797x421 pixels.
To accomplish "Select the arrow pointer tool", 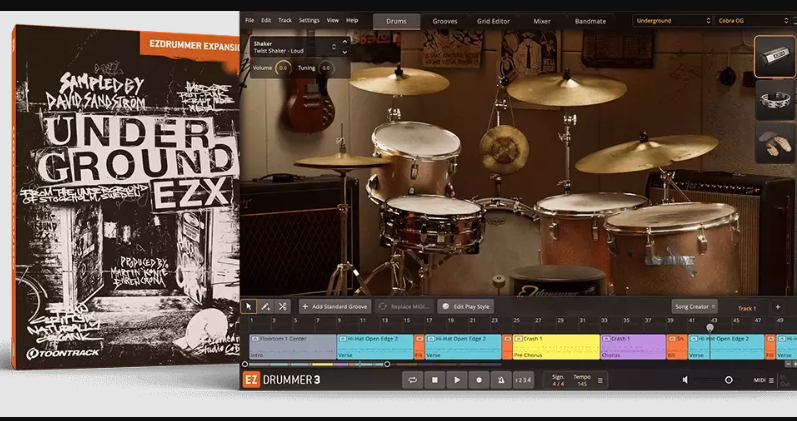I will [x=249, y=307].
